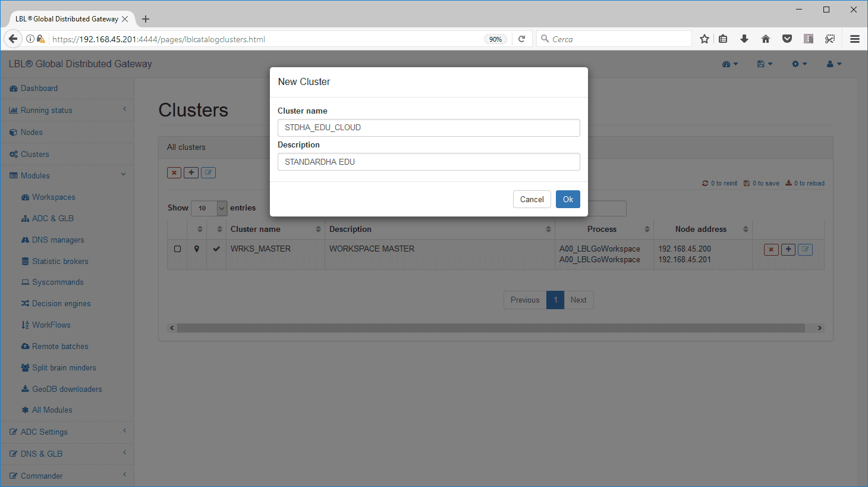Open Split brain minders module
Image resolution: width=868 pixels, height=487 pixels.
pos(64,367)
